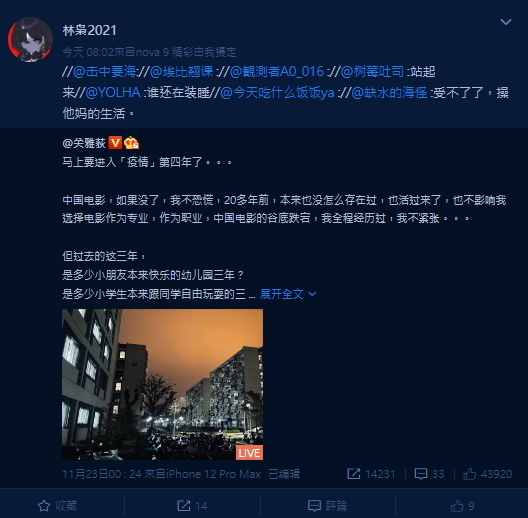
Task: Like original post with 43920 likes
Action: click(488, 474)
